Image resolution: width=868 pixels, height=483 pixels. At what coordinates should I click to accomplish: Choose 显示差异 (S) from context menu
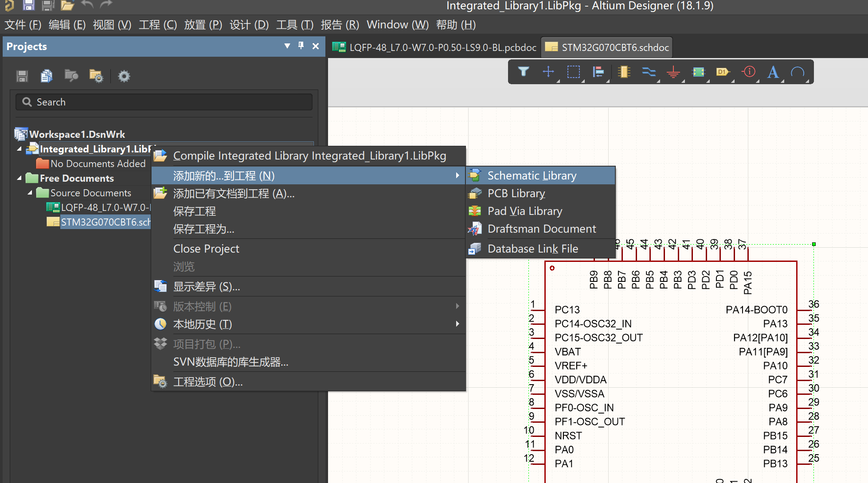coord(309,287)
